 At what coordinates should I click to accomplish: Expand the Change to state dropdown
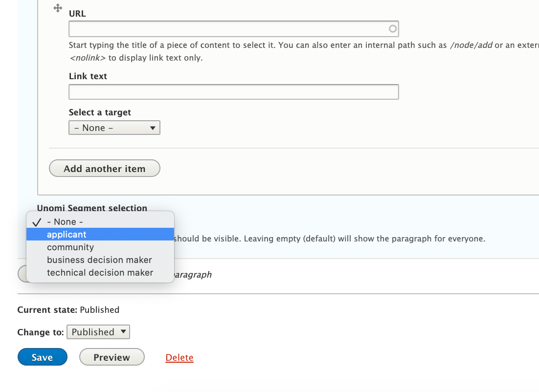98,332
